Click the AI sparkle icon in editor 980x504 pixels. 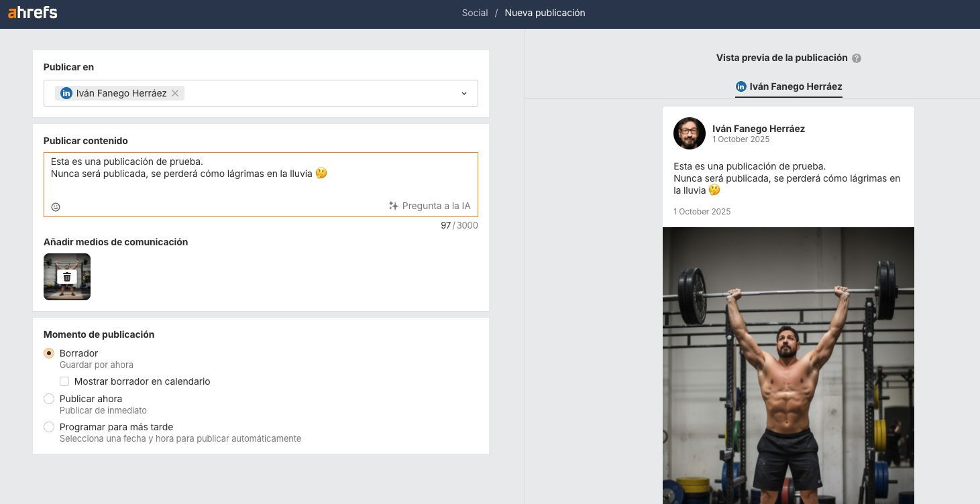click(x=394, y=206)
